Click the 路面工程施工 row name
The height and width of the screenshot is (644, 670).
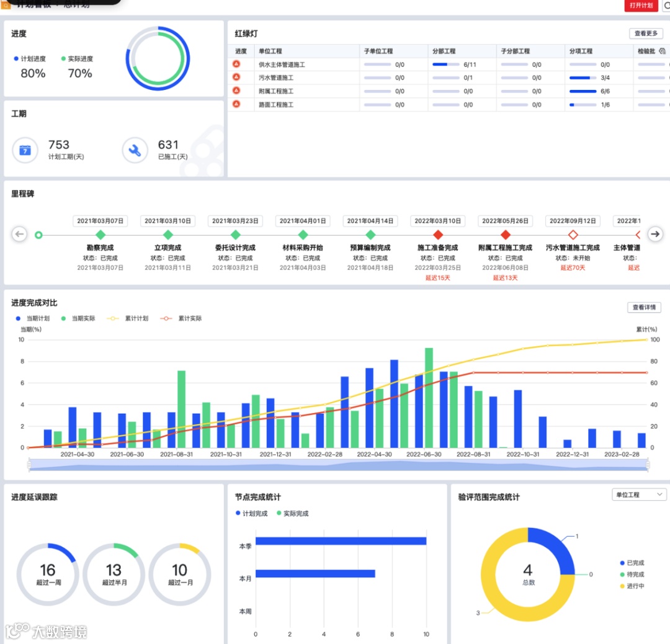(x=276, y=105)
